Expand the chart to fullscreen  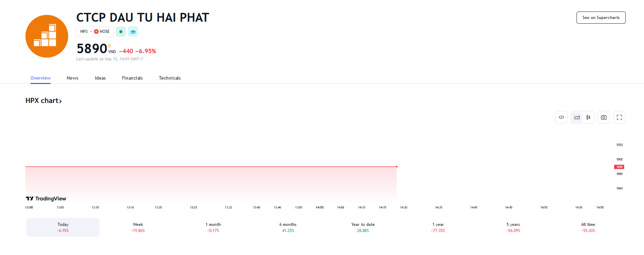click(x=619, y=117)
